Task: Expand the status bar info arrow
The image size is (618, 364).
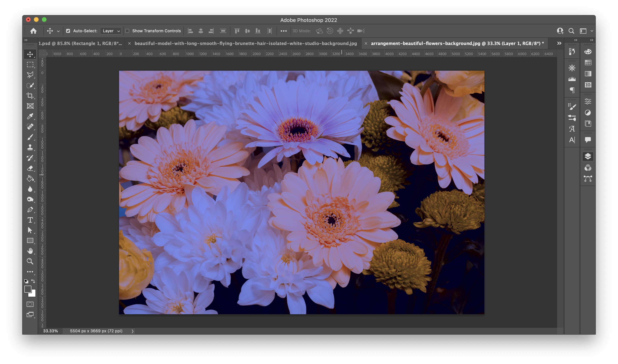Action: pos(132,331)
